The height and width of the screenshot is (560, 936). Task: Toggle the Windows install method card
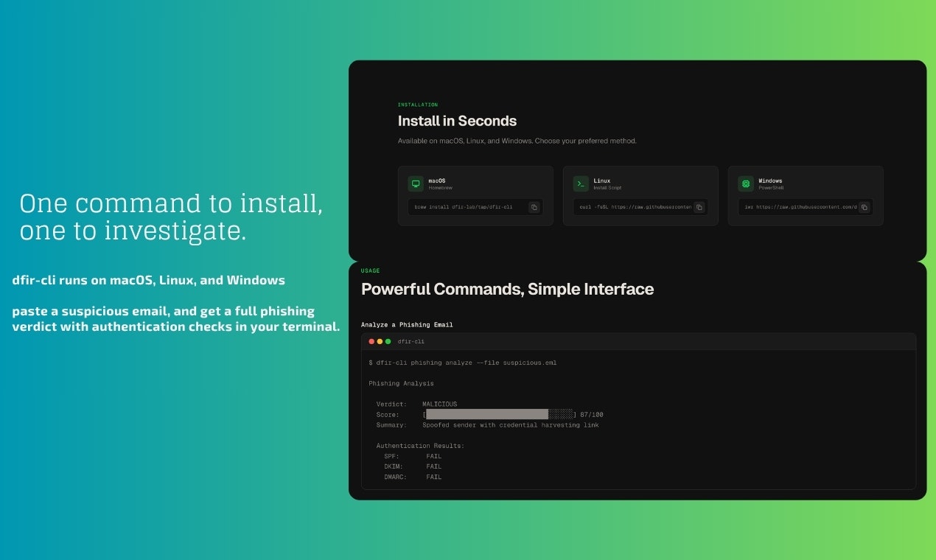pos(806,195)
